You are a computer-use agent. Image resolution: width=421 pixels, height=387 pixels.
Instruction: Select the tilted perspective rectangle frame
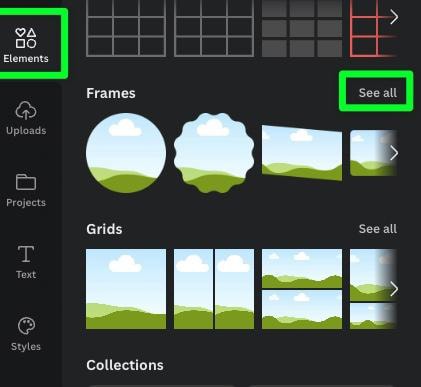302,153
